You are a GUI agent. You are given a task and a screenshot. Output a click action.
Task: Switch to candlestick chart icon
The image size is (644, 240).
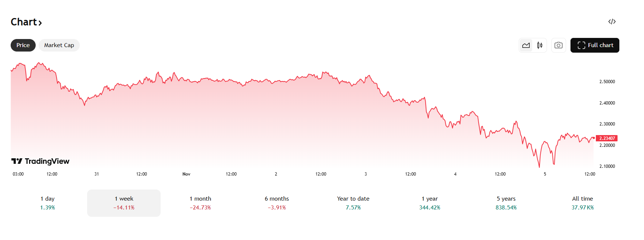pyautogui.click(x=539, y=45)
